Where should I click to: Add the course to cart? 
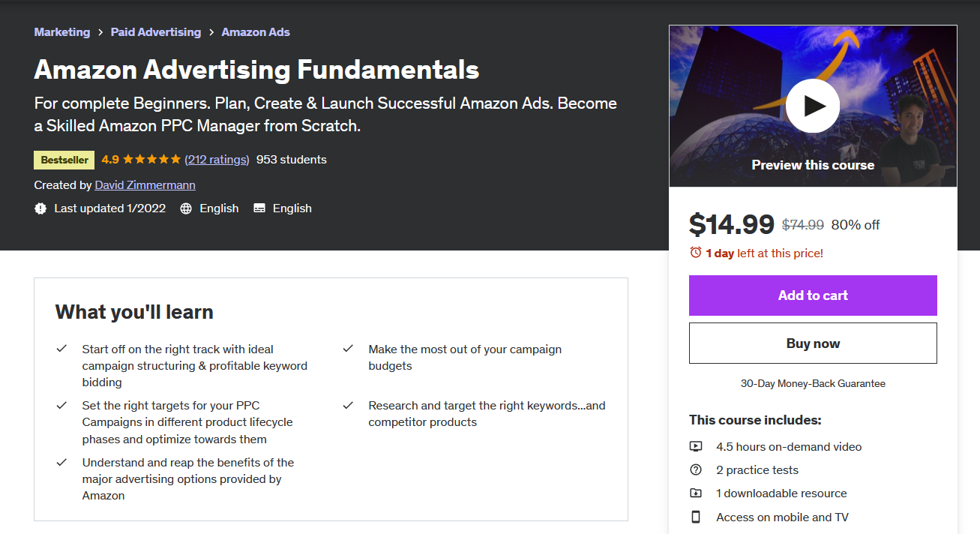[x=813, y=295]
